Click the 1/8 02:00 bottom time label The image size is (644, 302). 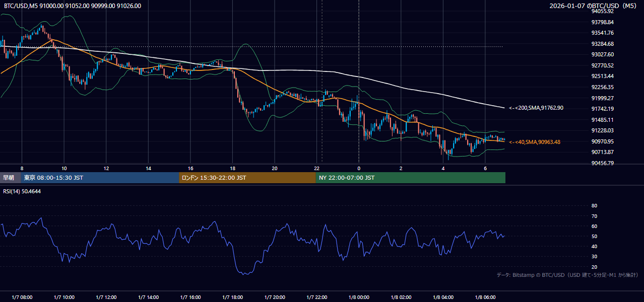click(401, 297)
